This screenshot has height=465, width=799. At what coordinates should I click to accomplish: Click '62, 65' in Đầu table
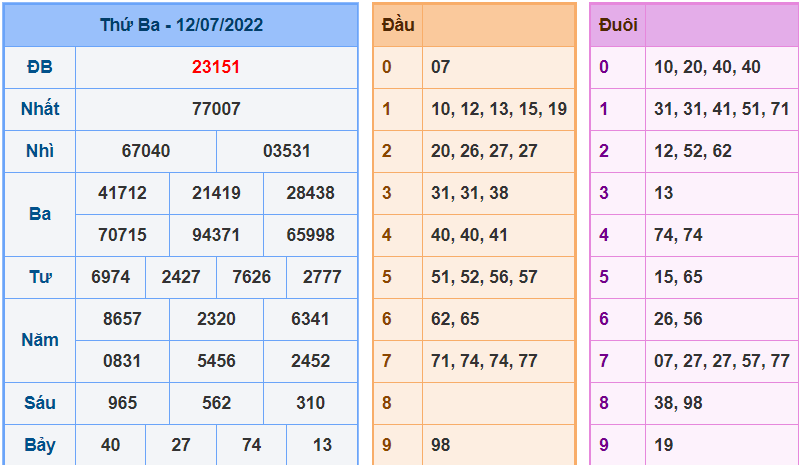[455, 319]
